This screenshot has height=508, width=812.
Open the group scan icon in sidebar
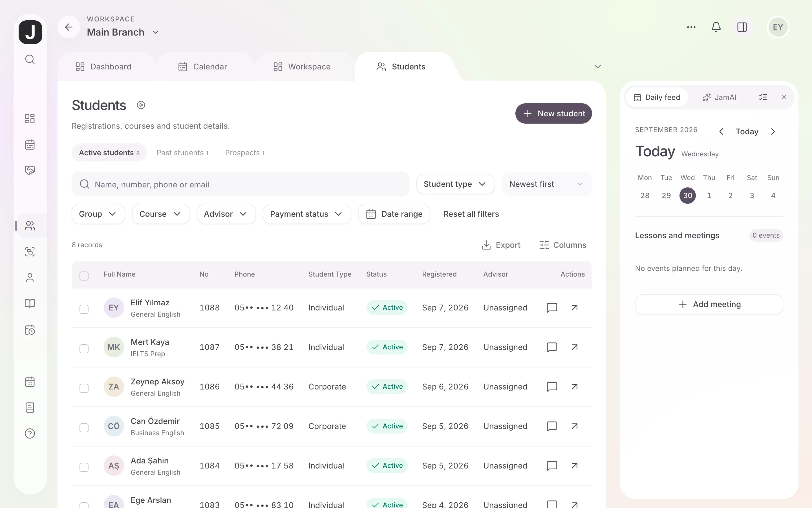[x=30, y=252]
